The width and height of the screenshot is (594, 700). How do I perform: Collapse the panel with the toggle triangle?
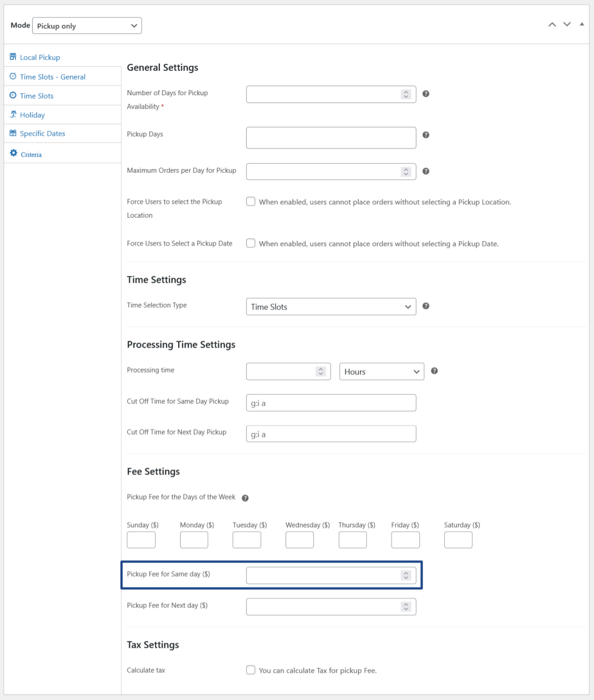tap(582, 24)
